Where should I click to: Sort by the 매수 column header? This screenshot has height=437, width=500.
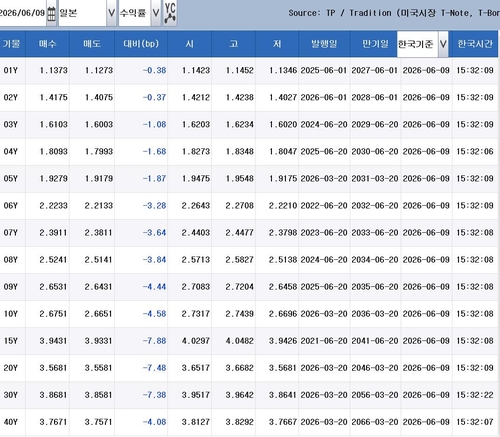tap(47, 44)
